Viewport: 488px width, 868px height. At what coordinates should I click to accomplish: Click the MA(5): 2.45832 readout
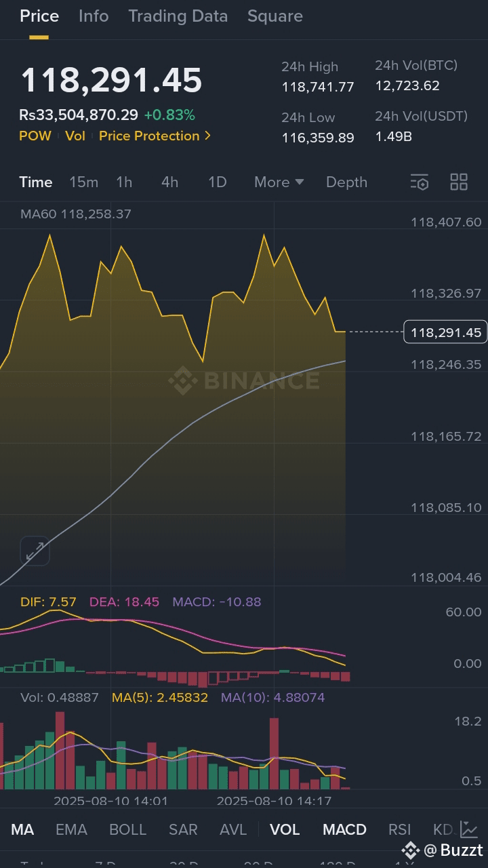pyautogui.click(x=160, y=698)
